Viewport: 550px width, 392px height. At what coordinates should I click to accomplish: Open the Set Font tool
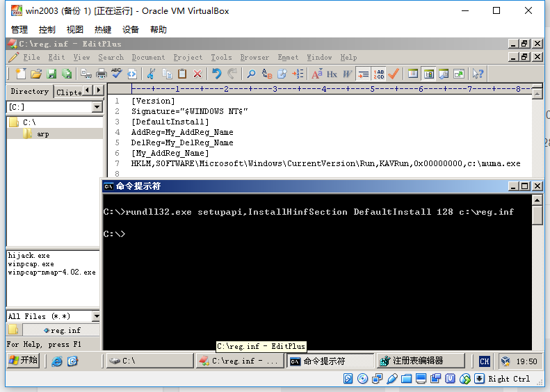[x=317, y=74]
